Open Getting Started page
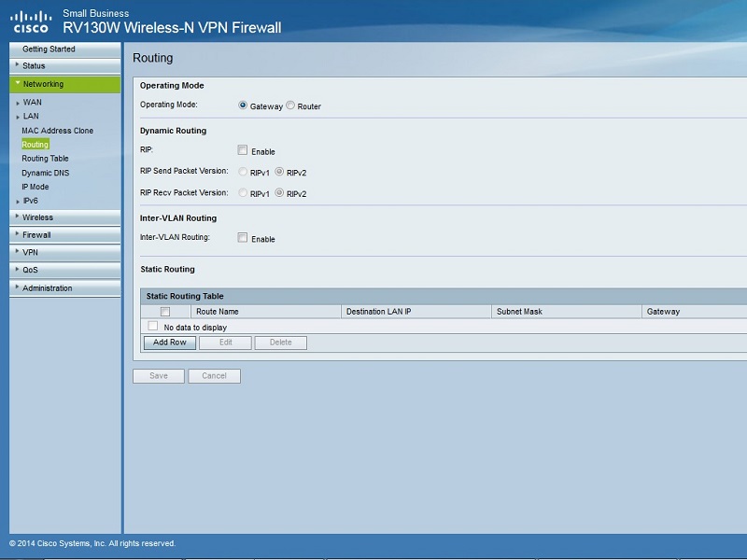This screenshot has width=747, height=560. [64, 49]
